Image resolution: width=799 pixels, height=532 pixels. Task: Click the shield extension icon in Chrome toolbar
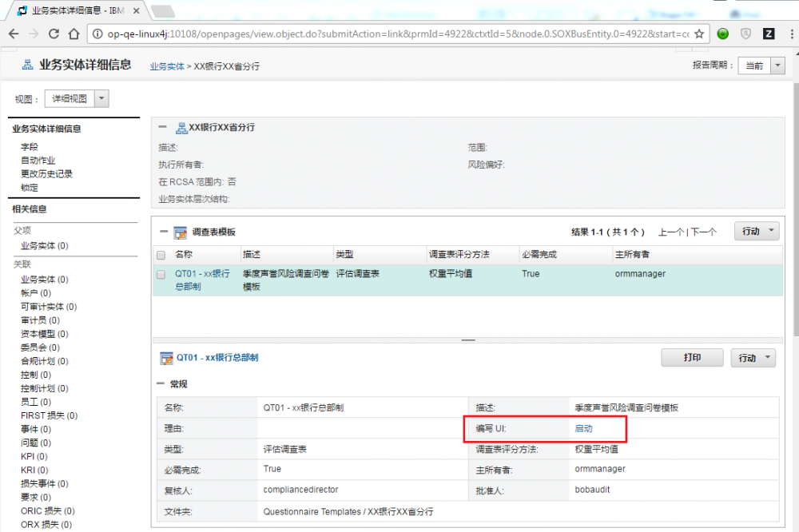(745, 34)
